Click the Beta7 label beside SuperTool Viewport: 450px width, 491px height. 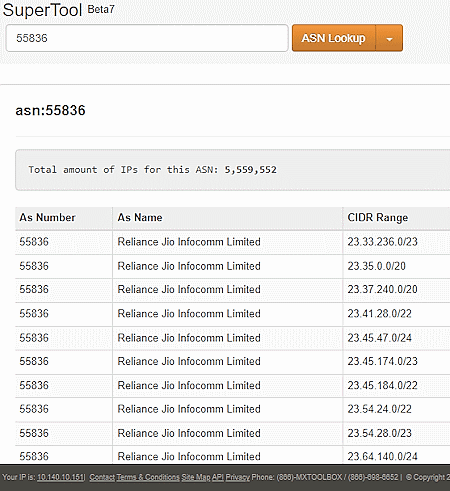(101, 9)
